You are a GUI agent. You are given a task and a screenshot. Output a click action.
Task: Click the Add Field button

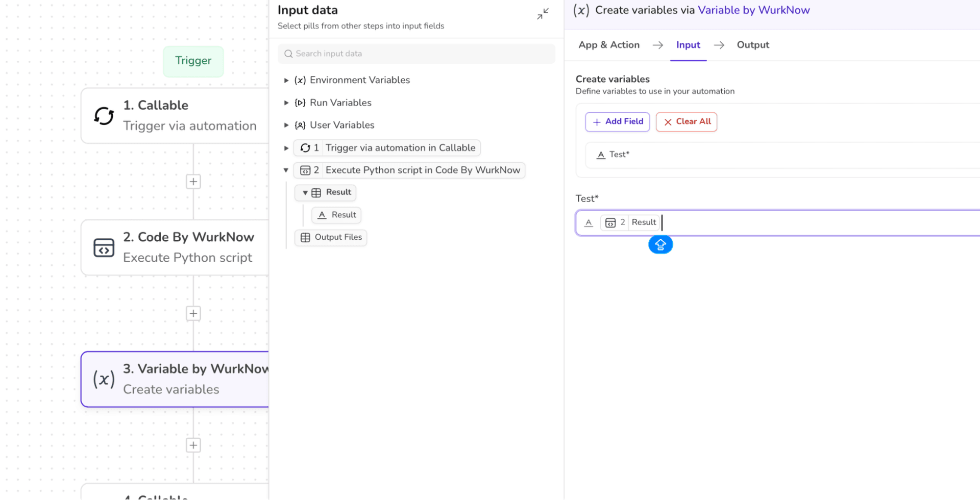point(617,122)
